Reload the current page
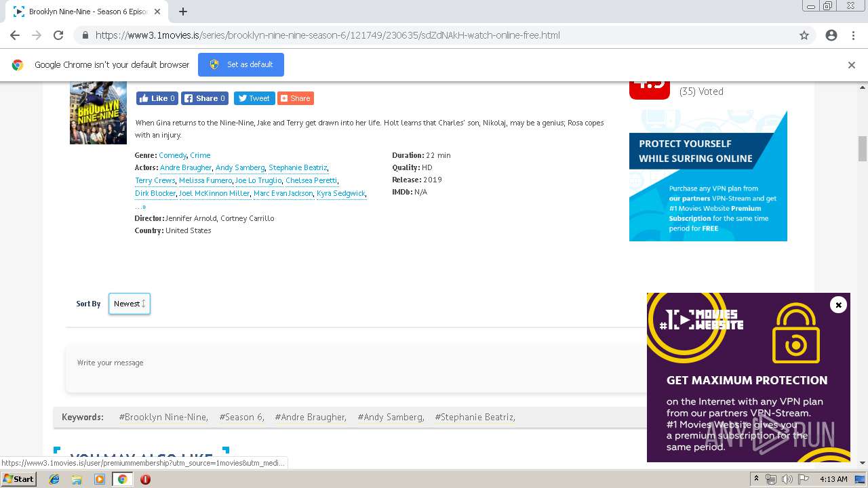This screenshot has height=488, width=868. pyautogui.click(x=58, y=35)
